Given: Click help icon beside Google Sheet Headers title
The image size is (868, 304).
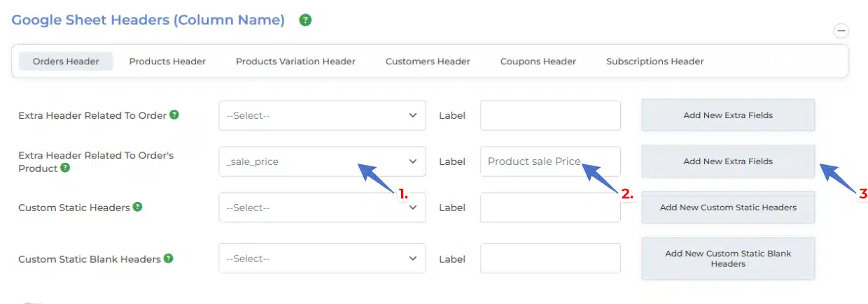Looking at the screenshot, I should click(x=305, y=20).
